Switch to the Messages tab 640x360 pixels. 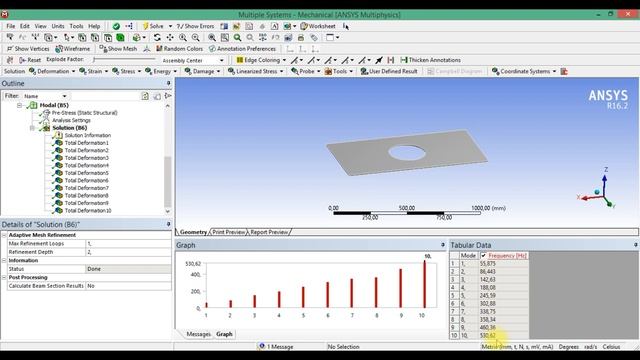click(x=198, y=334)
